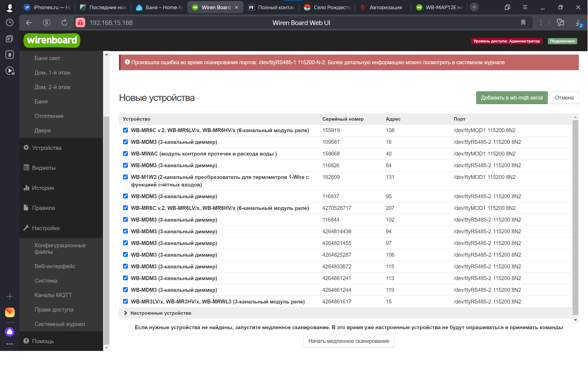Open Правила using the document icon
The height and width of the screenshot is (367, 588).
click(43, 208)
